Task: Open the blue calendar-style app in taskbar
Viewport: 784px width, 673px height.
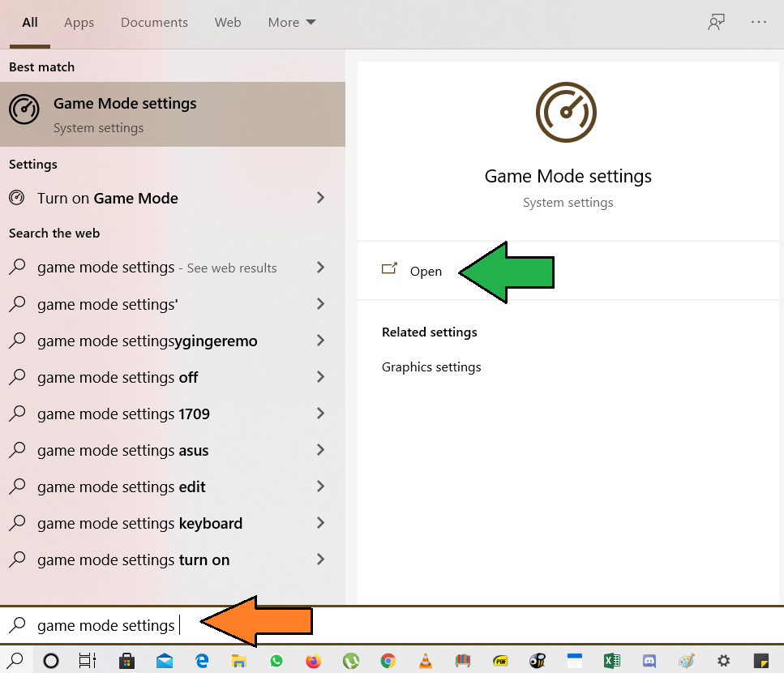Action: click(x=575, y=661)
